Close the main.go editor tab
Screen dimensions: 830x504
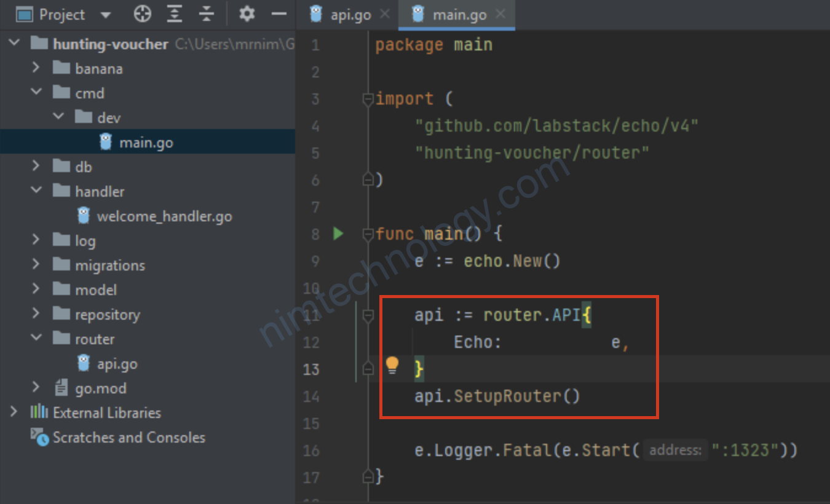500,14
